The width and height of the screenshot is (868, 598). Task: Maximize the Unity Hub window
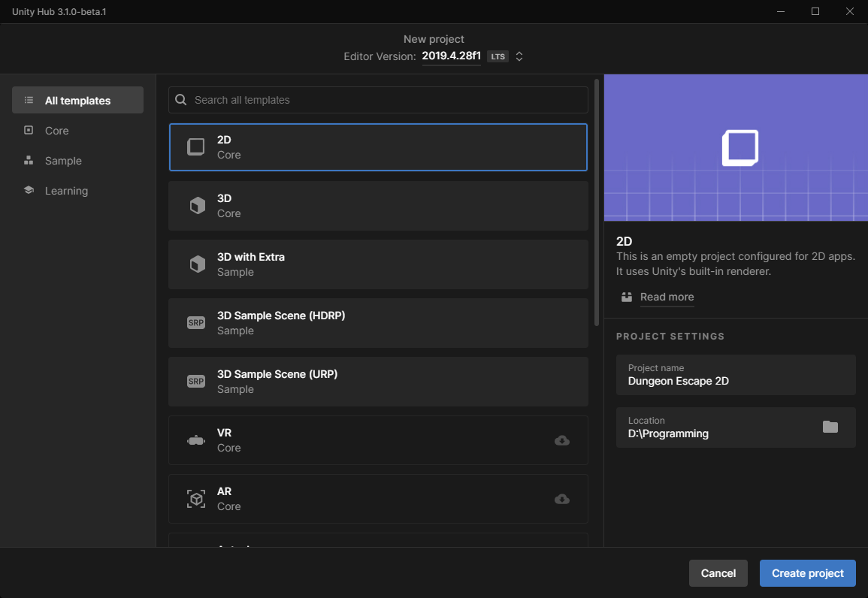pos(815,11)
